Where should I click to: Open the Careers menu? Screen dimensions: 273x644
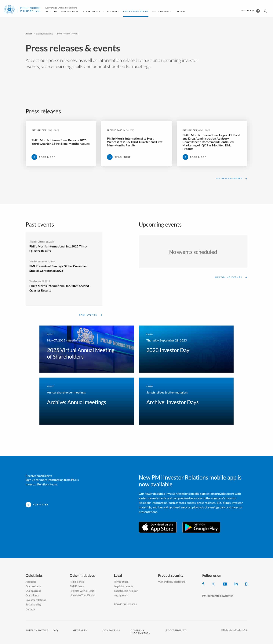[180, 12]
